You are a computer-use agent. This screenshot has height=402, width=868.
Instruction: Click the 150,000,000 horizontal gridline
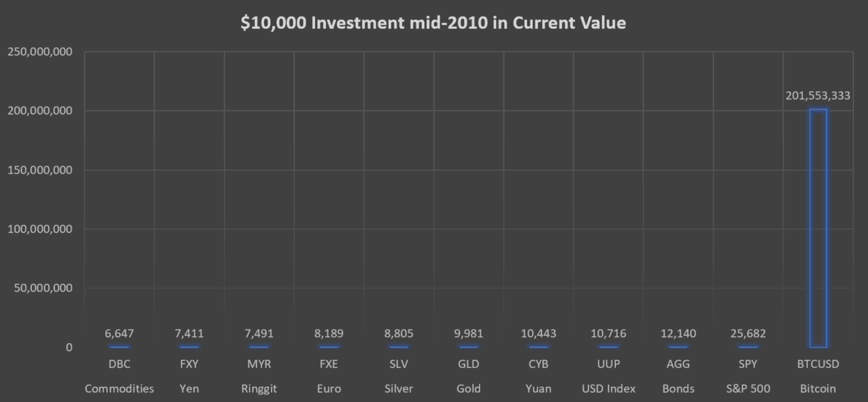point(469,170)
